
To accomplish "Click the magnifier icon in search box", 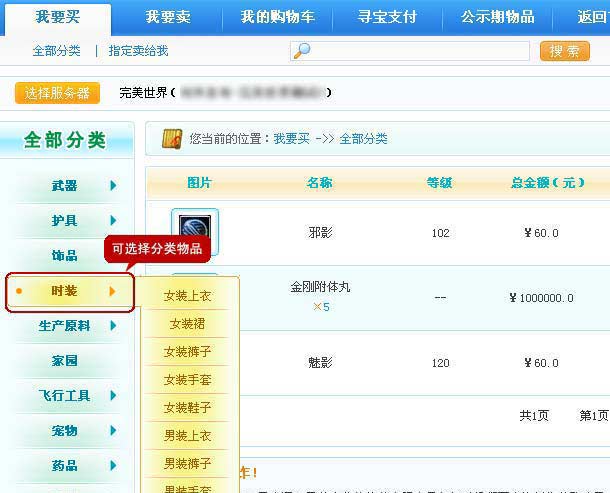I will pos(301,51).
